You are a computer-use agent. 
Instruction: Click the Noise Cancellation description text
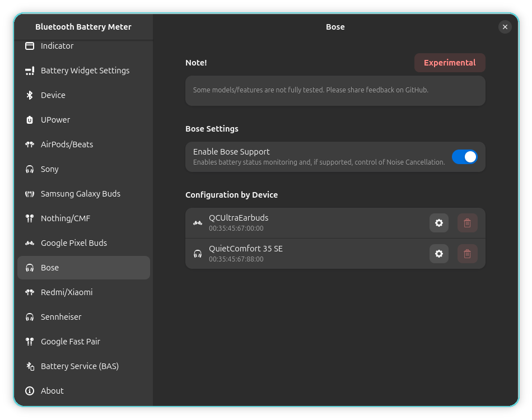[319, 162]
